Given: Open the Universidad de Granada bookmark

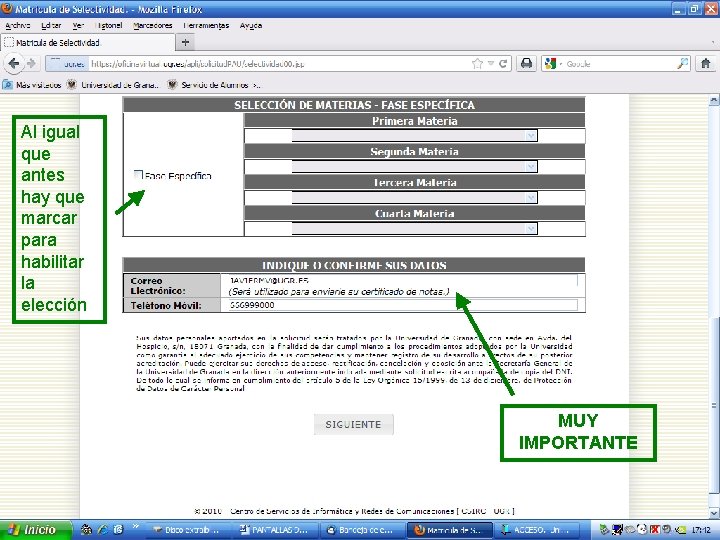Looking at the screenshot, I should click(113, 85).
